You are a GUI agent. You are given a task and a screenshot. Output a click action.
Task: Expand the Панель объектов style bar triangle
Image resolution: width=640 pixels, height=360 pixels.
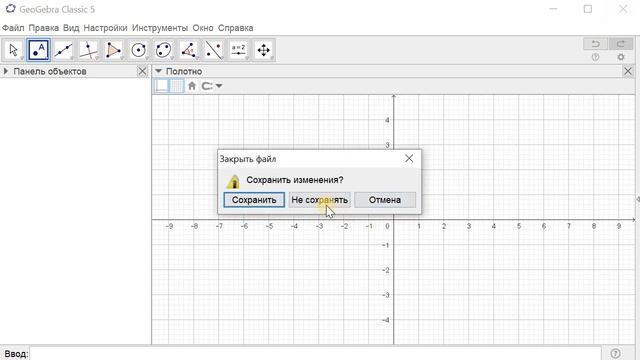6,71
